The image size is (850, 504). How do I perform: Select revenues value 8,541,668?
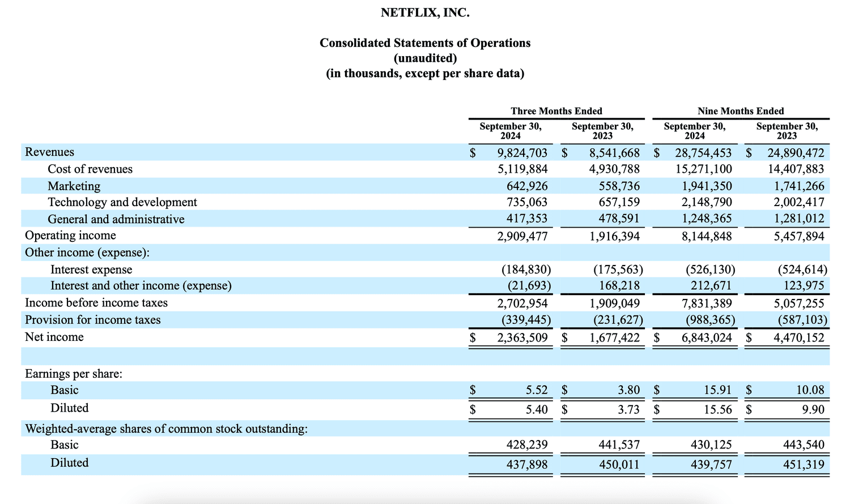coord(614,153)
